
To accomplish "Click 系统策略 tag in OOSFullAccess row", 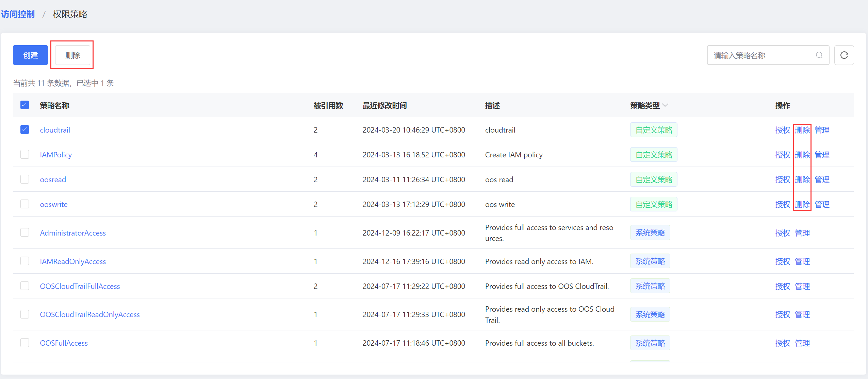I will (650, 343).
